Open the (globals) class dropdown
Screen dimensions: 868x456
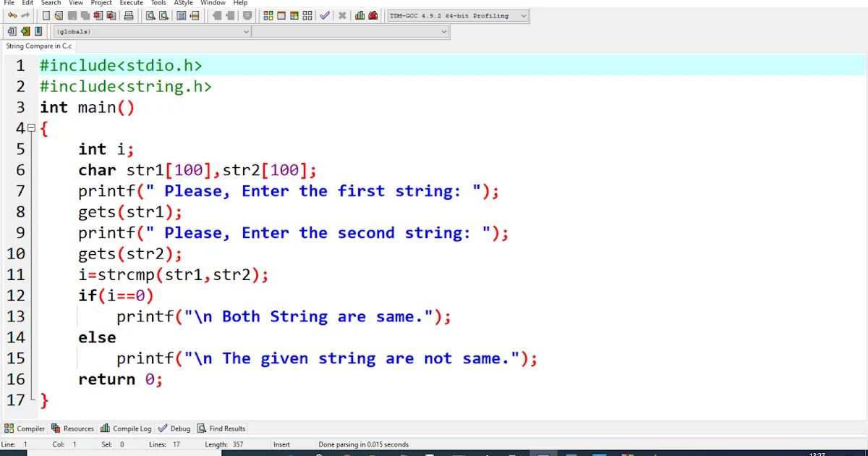(x=153, y=31)
